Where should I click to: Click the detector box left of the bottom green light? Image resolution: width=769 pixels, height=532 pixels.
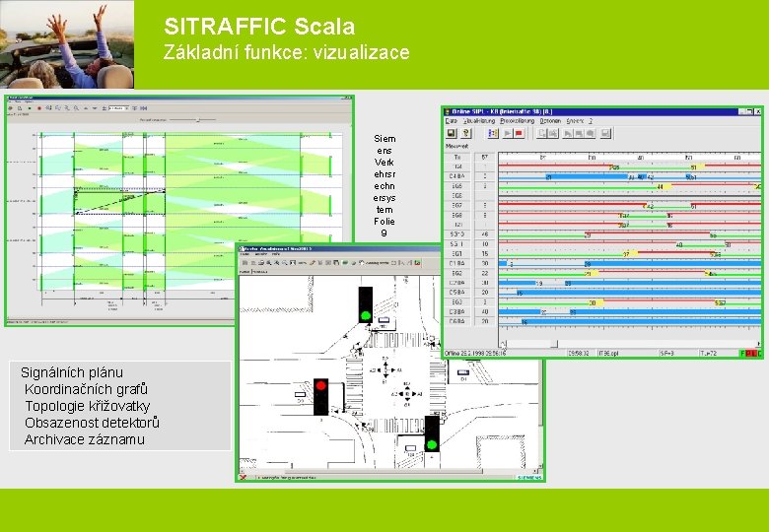[410, 447]
